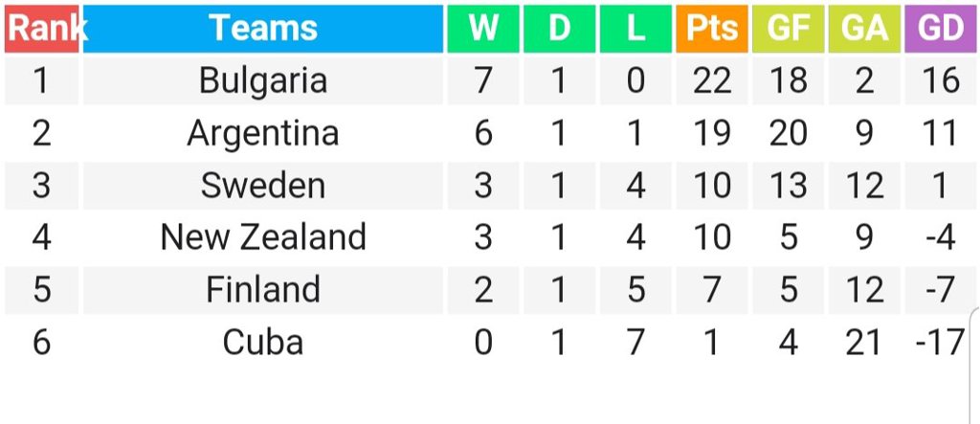
Task: Select the New Zealand team name
Action: coord(262,237)
